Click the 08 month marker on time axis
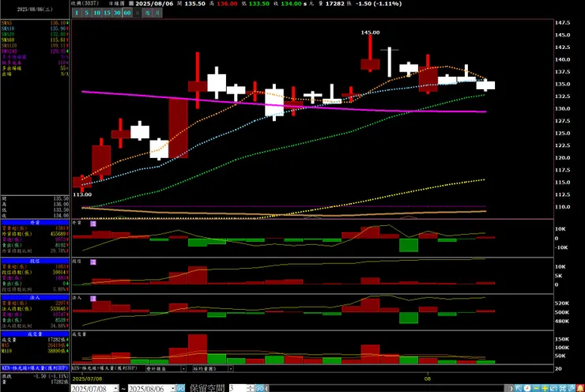The width and height of the screenshot is (585, 392). click(428, 379)
